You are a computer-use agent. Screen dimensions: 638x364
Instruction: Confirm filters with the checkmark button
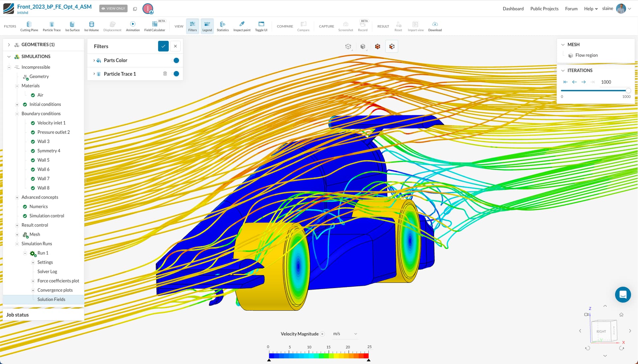(163, 46)
